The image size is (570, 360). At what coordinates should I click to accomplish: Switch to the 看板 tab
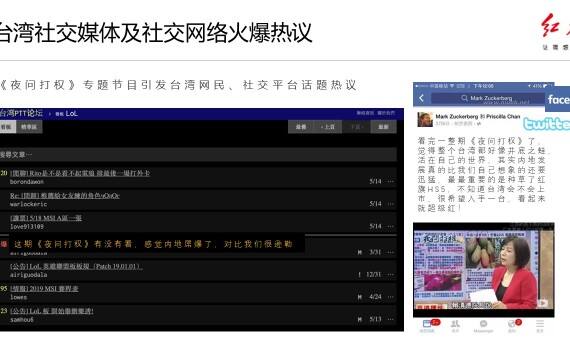[7, 127]
